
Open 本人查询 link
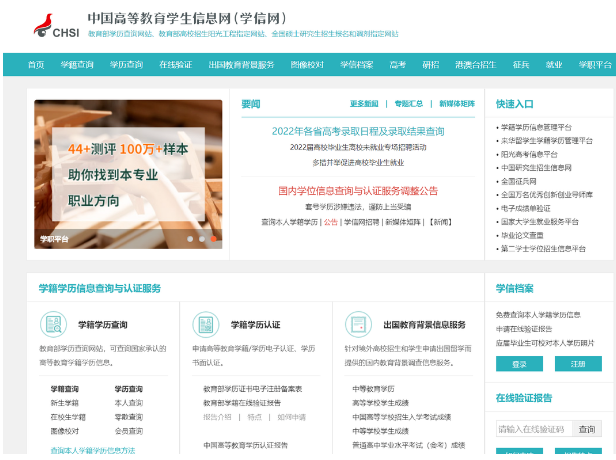(129, 403)
